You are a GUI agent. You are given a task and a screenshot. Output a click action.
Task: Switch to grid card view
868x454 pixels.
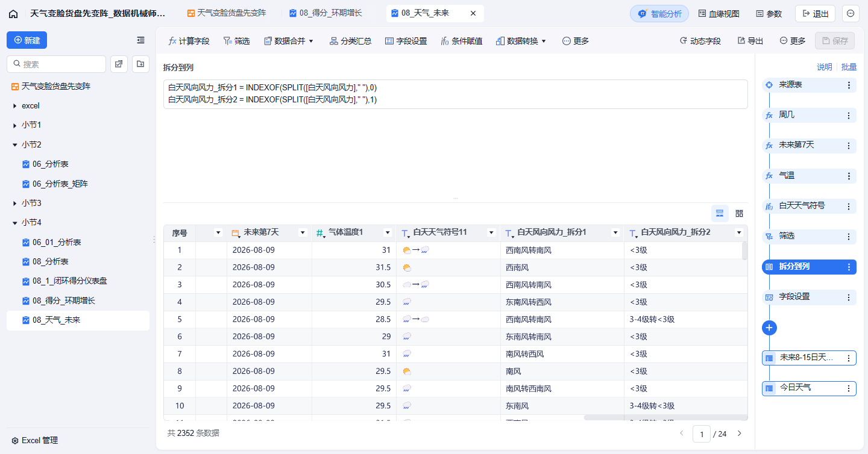(740, 213)
